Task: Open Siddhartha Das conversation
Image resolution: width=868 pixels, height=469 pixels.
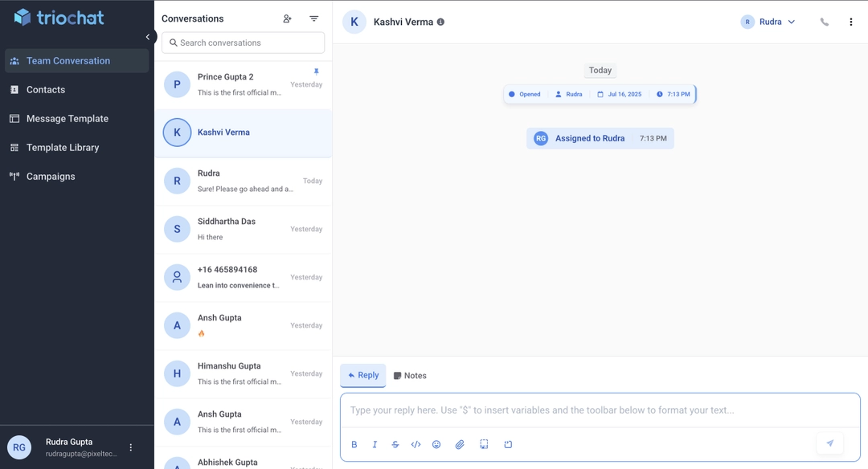Action: [x=243, y=229]
